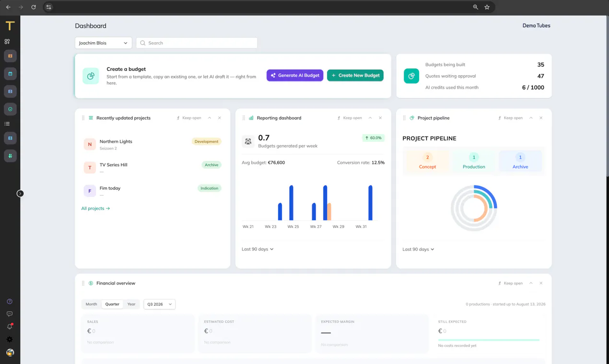This screenshot has height=364, width=609.
Task: Open the Joachim Blois user dropdown
Action: point(104,43)
